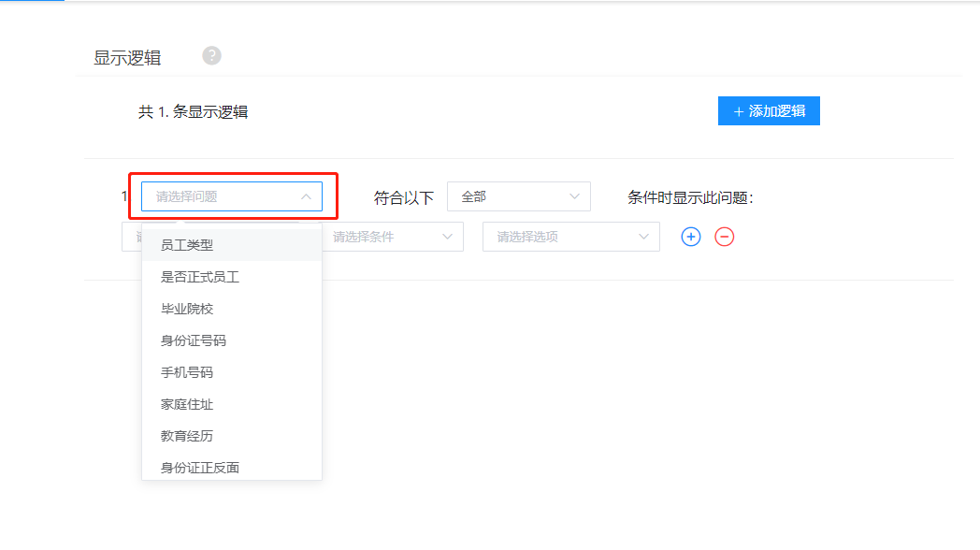This screenshot has height=550, width=980.
Task: Choose 手机号码 from the list
Action: [187, 372]
